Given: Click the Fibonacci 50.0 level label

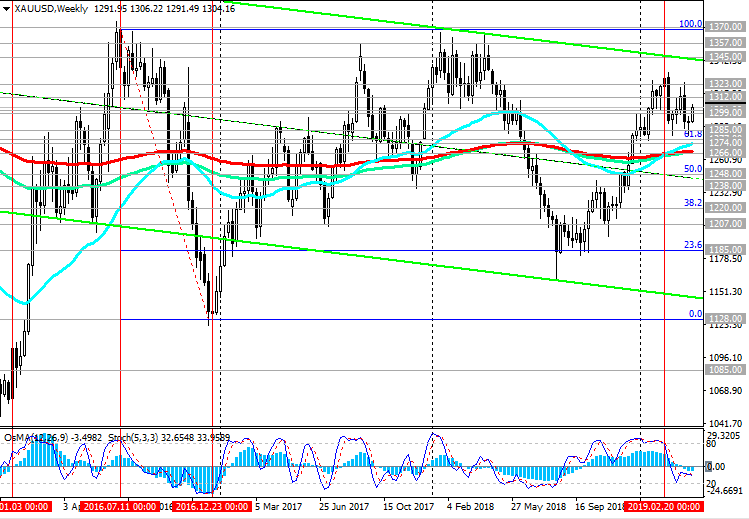Looking at the screenshot, I should click(693, 169).
